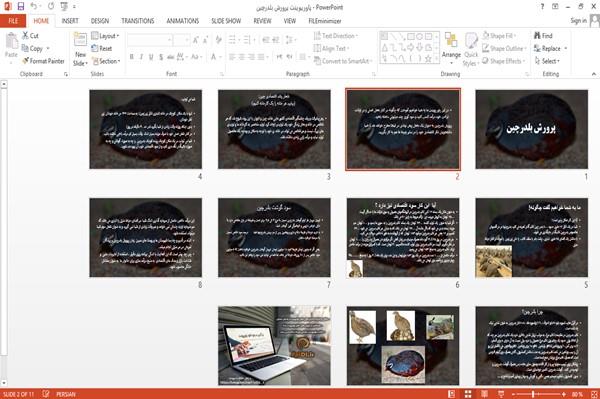Screen dimensions: 600x399
Task: Click Convert to SmartArt icon
Action: coord(317,61)
